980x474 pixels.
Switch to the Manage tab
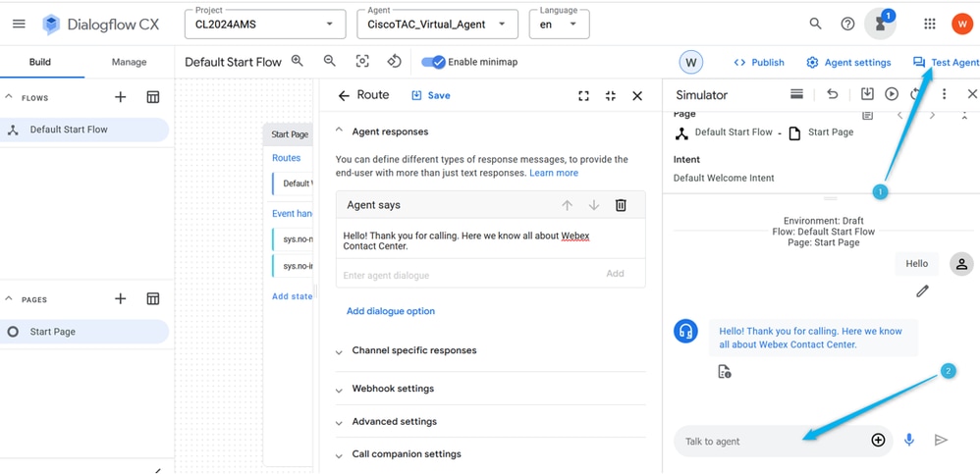click(x=129, y=62)
